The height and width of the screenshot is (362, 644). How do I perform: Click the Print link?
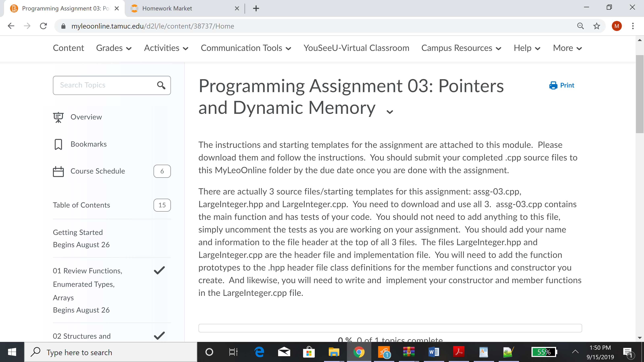point(562,85)
